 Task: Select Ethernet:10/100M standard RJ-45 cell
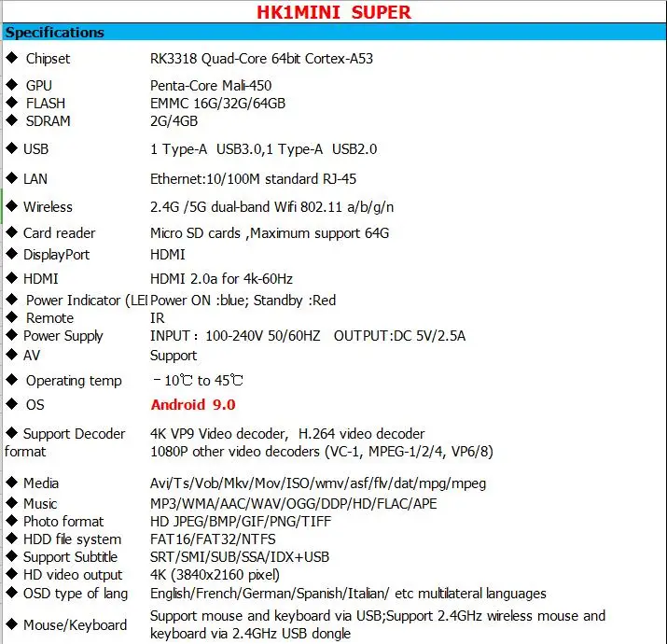tap(253, 179)
